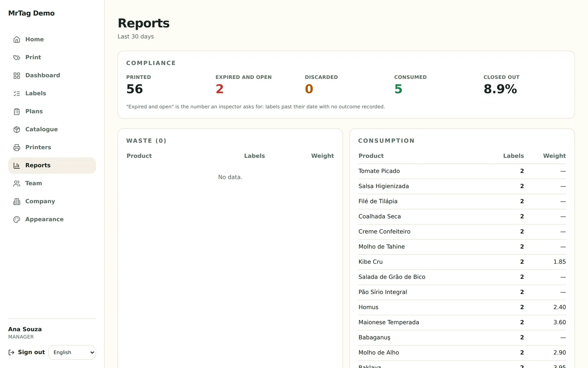Click the Homus weight 2.40
Screen dimensions: 588x368
[x=559, y=307]
